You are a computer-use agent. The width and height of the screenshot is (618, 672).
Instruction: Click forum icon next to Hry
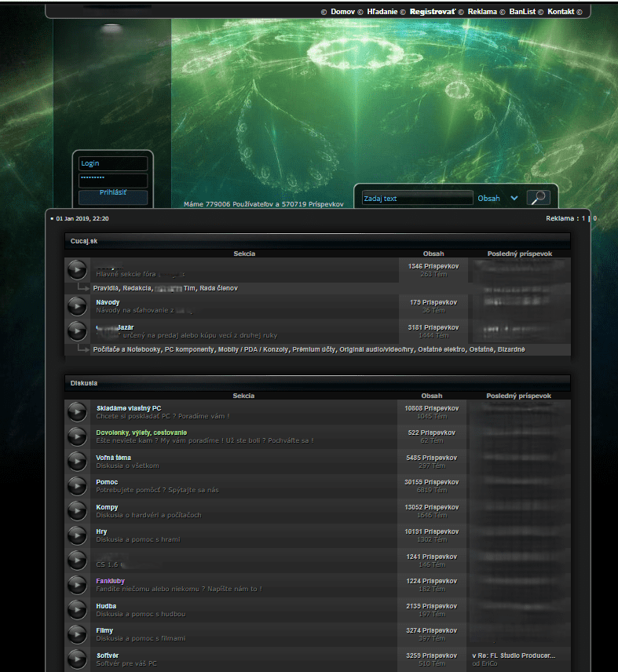(77, 535)
